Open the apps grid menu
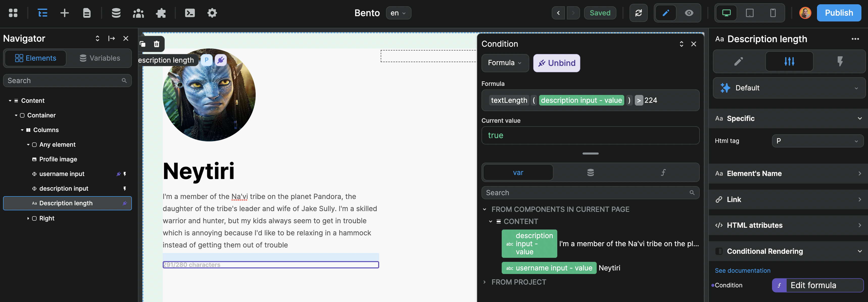868x302 pixels. (13, 13)
